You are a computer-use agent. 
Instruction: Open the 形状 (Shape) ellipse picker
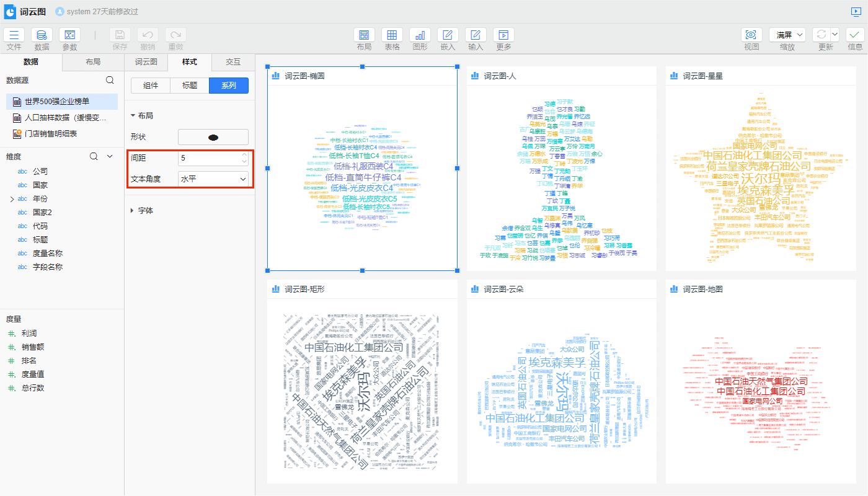pos(213,137)
